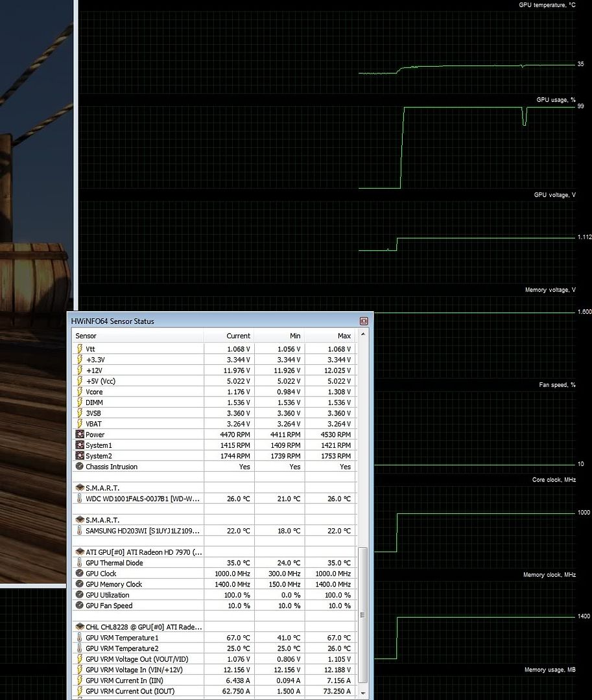Click the Memory usage, MB graph label
This screenshot has width=592, height=700.
tap(550, 670)
